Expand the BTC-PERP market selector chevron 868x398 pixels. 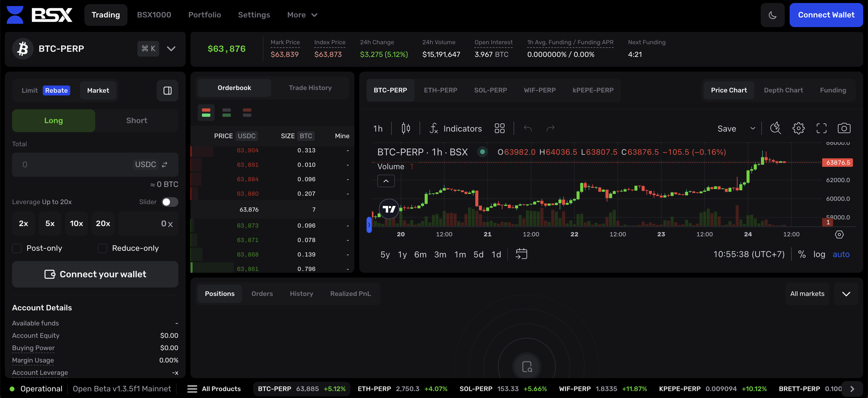[171, 49]
